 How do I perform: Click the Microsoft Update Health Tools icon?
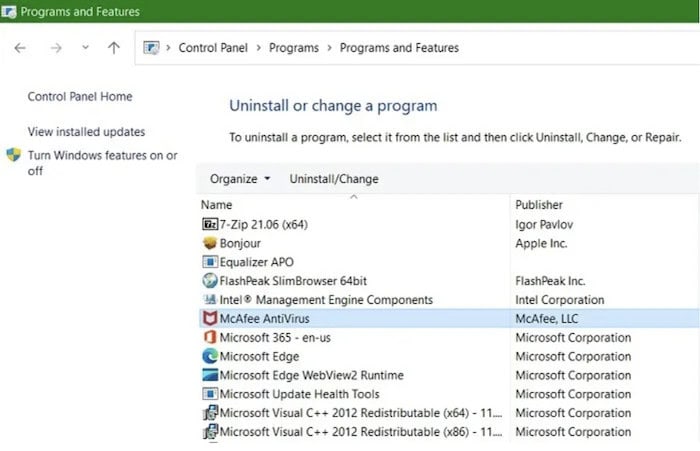[x=210, y=394]
